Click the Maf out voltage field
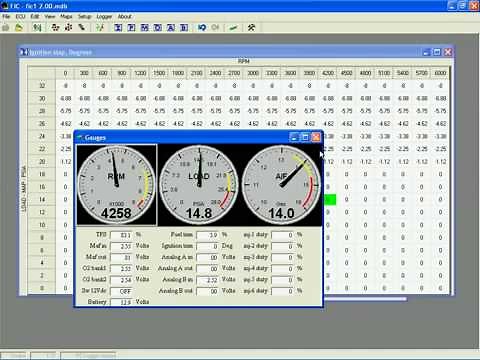Screen dimensions: 480x360 pos(121,257)
